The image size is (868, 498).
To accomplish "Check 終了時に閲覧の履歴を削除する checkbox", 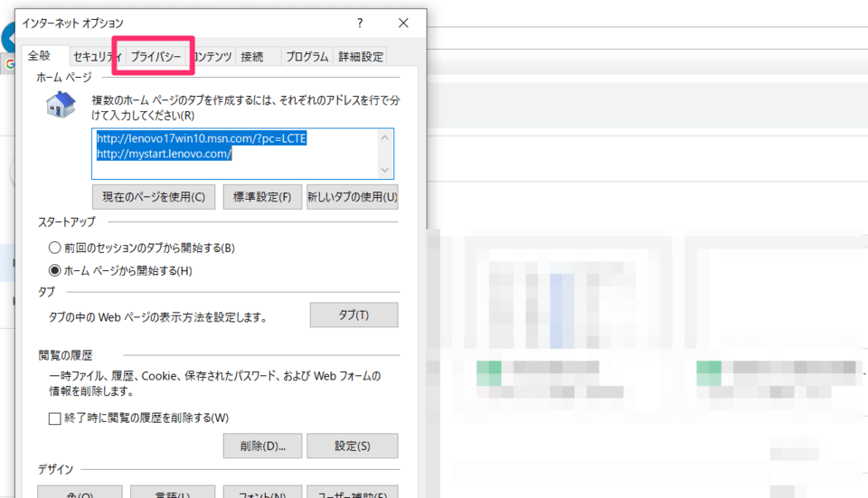I will pyautogui.click(x=54, y=418).
